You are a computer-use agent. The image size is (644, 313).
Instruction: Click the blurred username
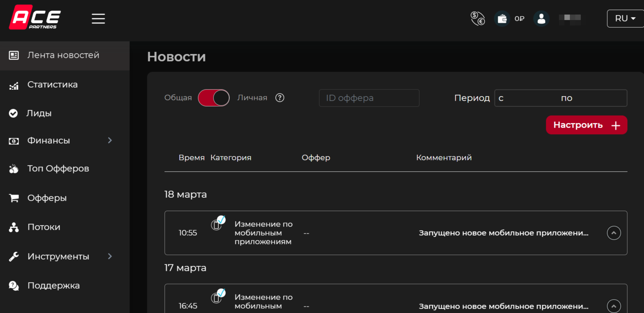[x=570, y=19]
